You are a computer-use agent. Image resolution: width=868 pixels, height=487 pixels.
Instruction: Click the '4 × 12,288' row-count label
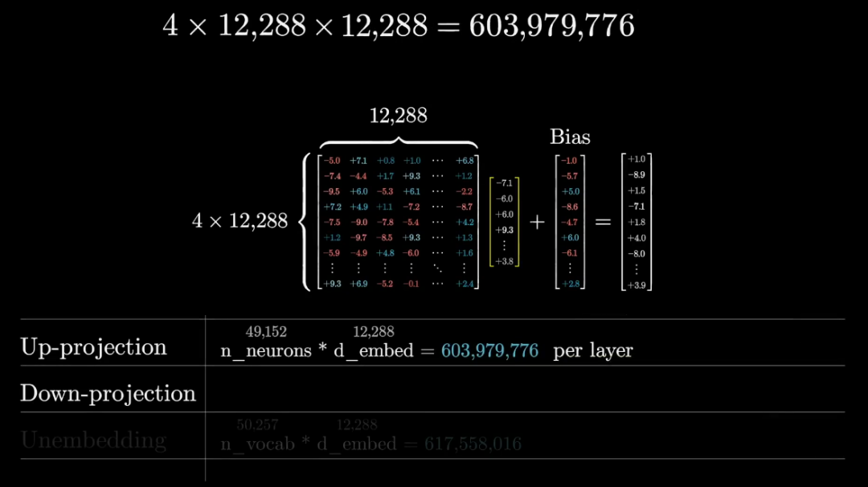(x=240, y=221)
